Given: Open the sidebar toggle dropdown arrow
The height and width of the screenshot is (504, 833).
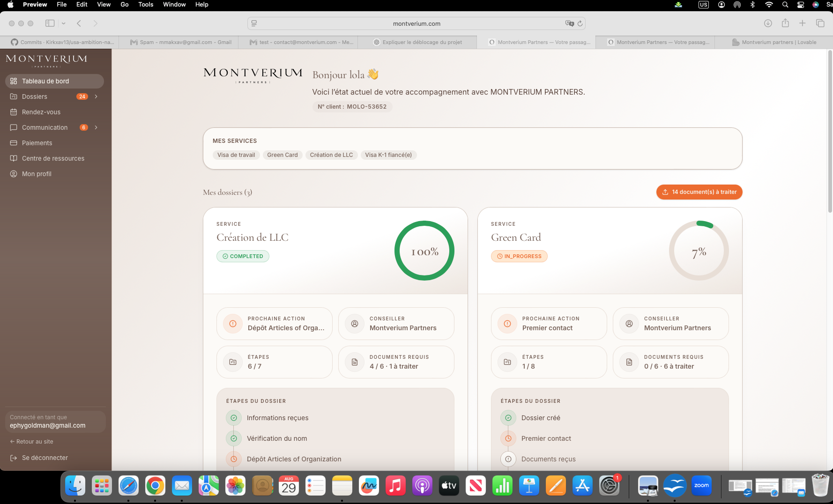Looking at the screenshot, I should 63,23.
